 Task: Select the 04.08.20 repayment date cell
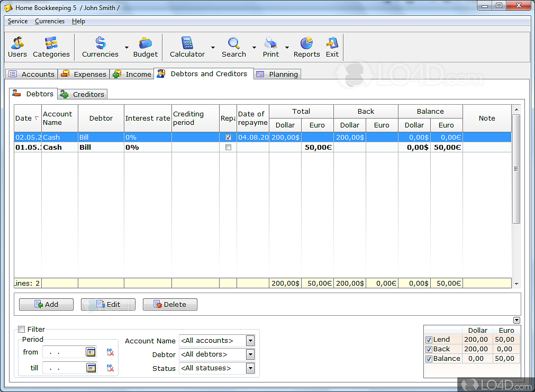tap(253, 137)
